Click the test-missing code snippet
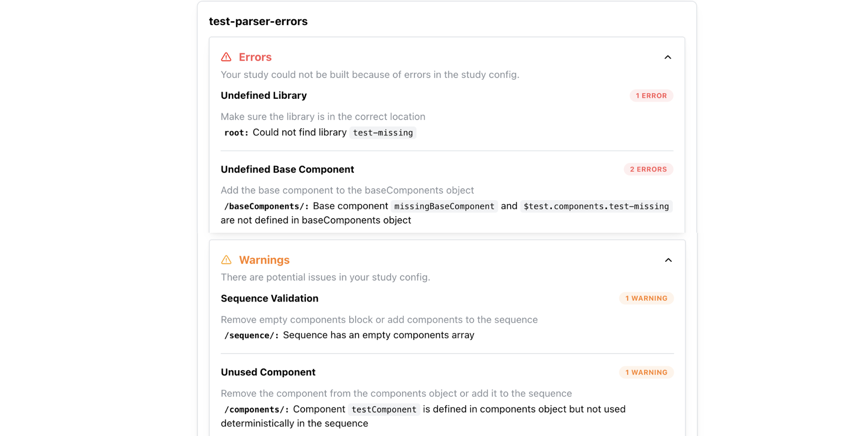 click(382, 133)
